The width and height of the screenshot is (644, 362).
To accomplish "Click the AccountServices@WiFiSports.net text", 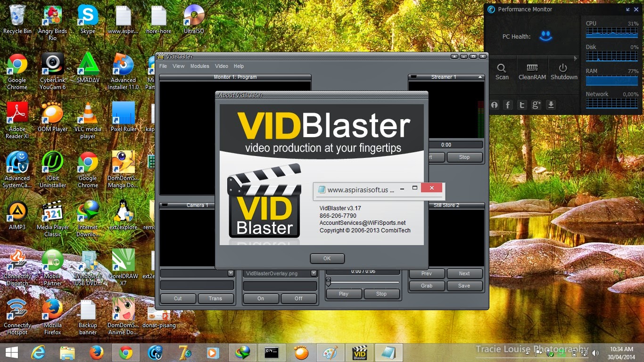I will pyautogui.click(x=363, y=223).
